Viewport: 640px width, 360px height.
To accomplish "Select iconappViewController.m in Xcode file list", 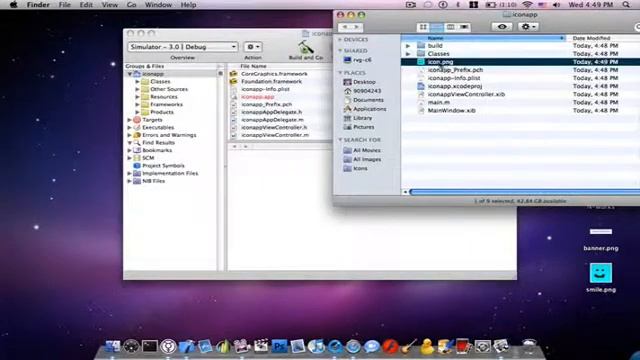I will 275,135.
